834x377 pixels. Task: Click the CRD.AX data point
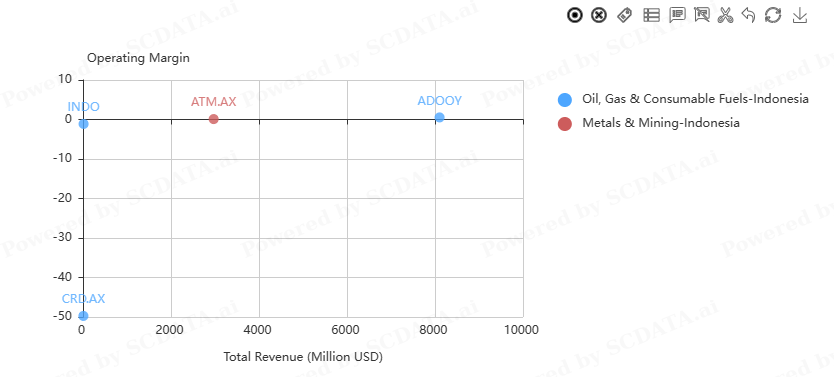click(84, 316)
